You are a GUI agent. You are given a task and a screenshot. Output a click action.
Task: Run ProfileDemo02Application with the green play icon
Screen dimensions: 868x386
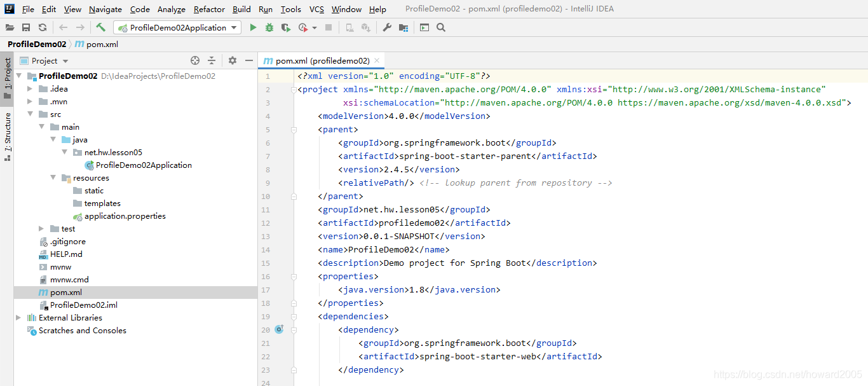coord(253,27)
